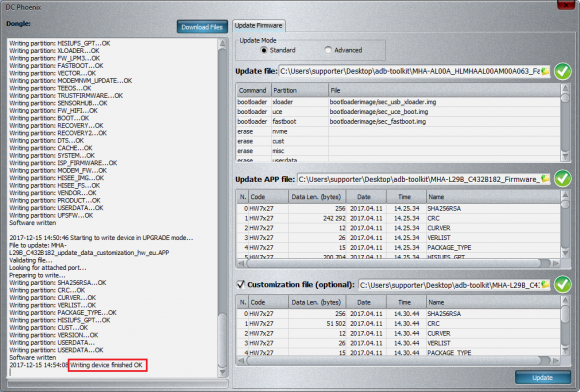Select CURVER row in Update APP table
580x392 pixels.
pos(398,228)
